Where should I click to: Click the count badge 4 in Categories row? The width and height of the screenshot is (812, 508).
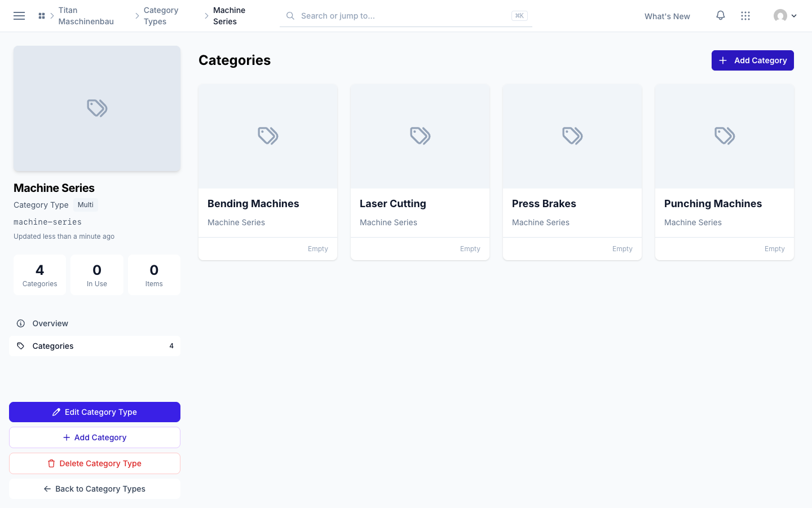171,346
